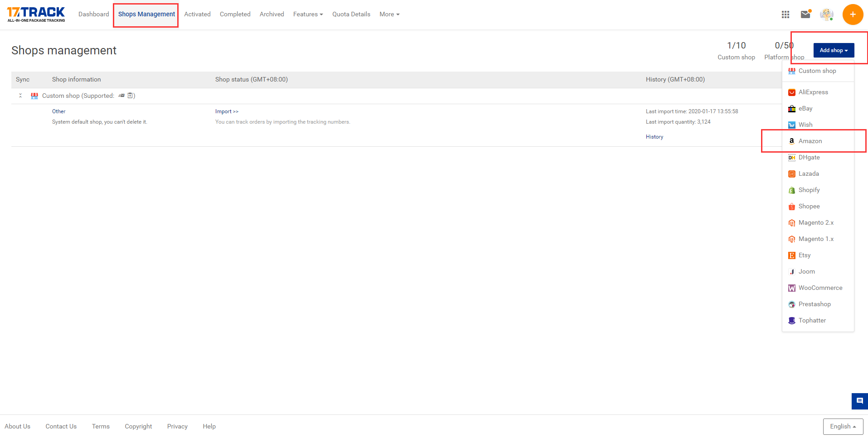Click the Shopee icon in dropdown
Screen dimensions: 868x438
792,207
